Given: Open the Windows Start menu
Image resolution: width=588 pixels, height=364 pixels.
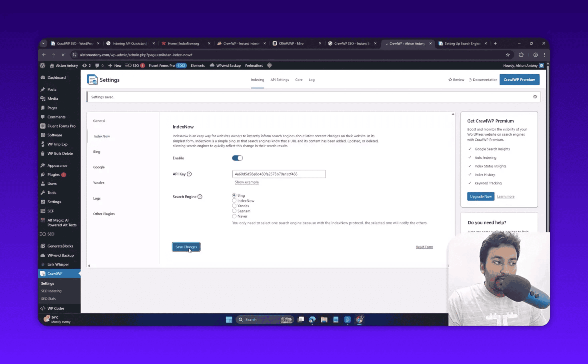Looking at the screenshot, I should (x=229, y=320).
